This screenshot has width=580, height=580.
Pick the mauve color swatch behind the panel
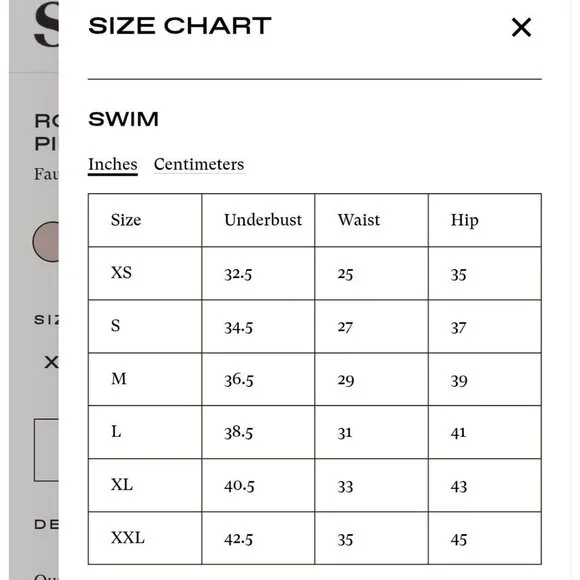[x=45, y=242]
